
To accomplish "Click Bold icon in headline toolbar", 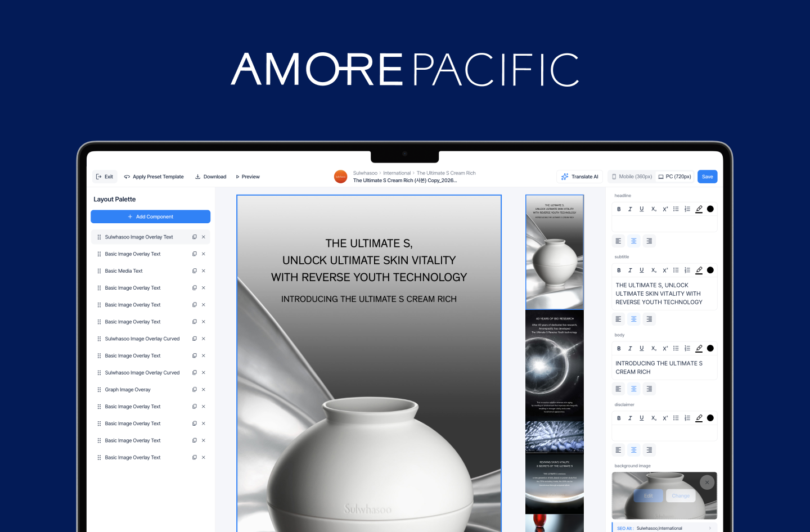I will 619,209.
